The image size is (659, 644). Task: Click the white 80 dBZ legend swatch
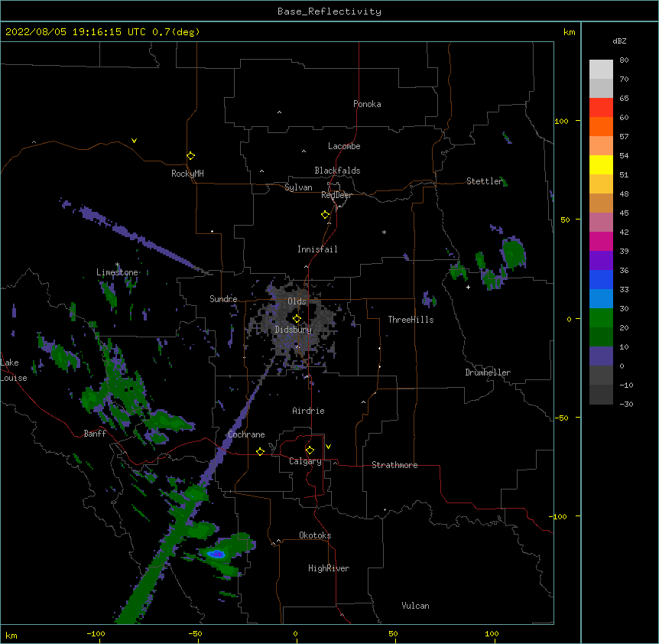coord(601,70)
